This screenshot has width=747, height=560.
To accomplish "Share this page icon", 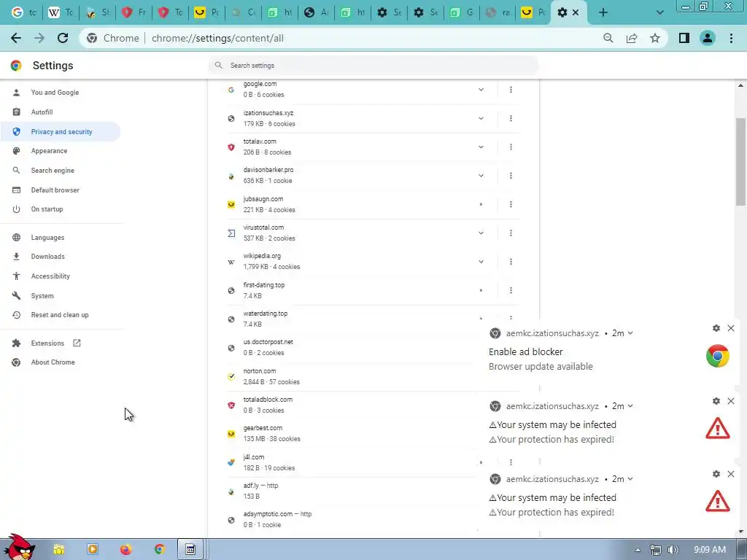I will click(632, 38).
